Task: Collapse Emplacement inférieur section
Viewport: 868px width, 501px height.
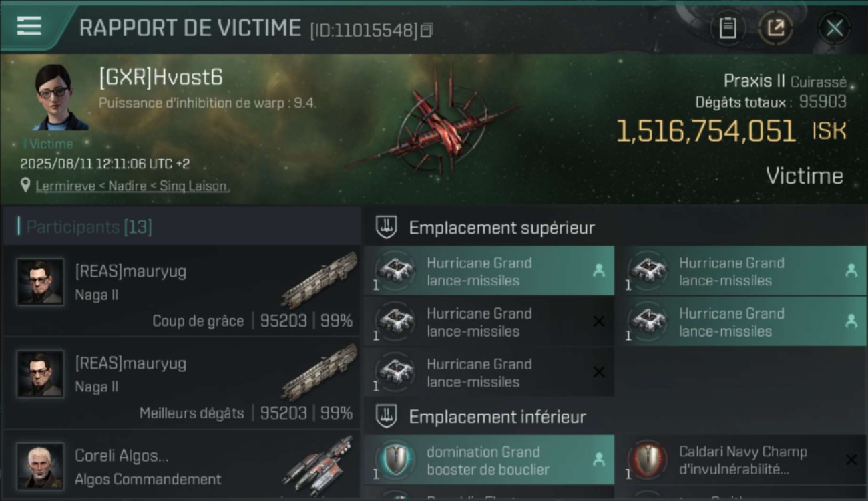Action: pyautogui.click(x=386, y=417)
